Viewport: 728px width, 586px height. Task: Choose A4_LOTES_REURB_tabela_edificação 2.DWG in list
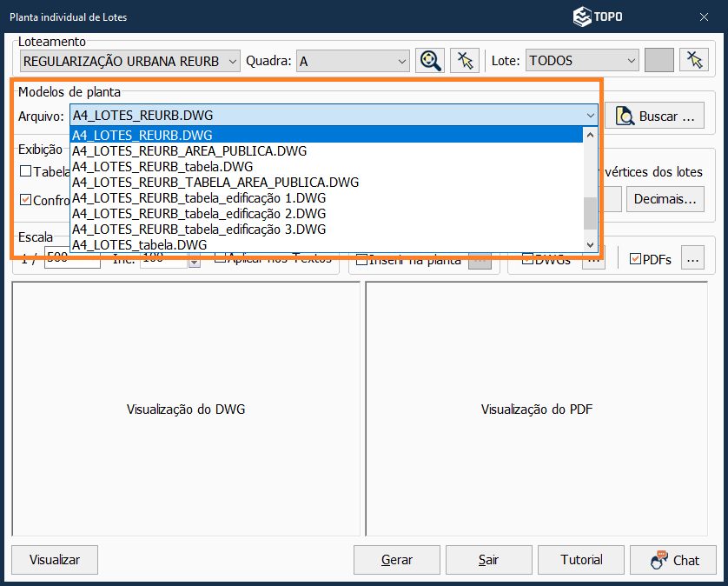click(199, 214)
